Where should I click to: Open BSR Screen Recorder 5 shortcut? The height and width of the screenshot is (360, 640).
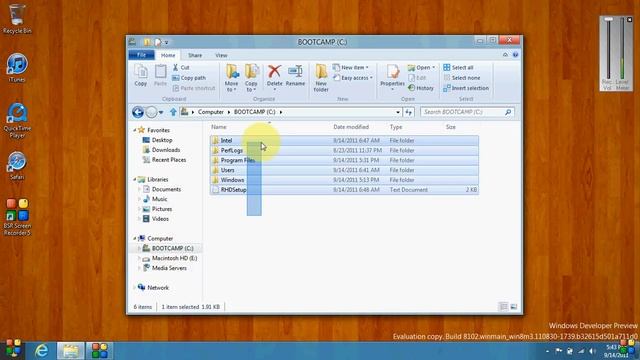point(17,217)
